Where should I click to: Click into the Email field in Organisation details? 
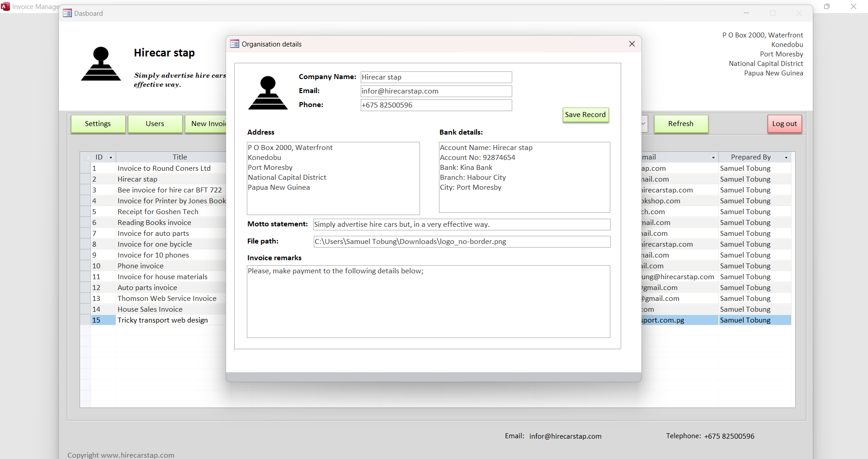436,91
